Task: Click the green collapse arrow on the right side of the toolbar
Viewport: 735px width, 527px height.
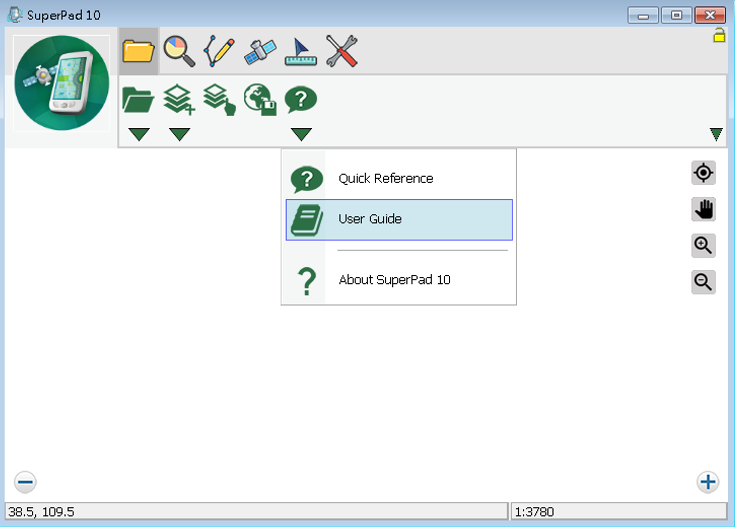Action: (716, 134)
